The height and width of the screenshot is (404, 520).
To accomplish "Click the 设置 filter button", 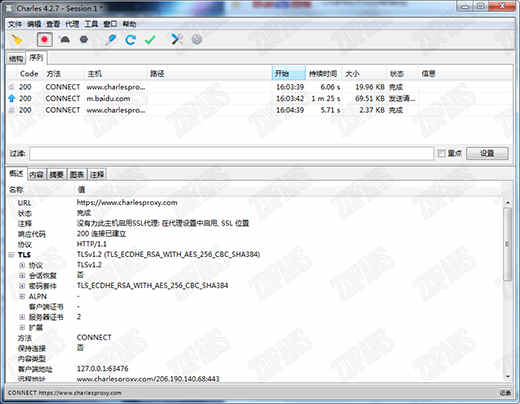I will (x=487, y=153).
